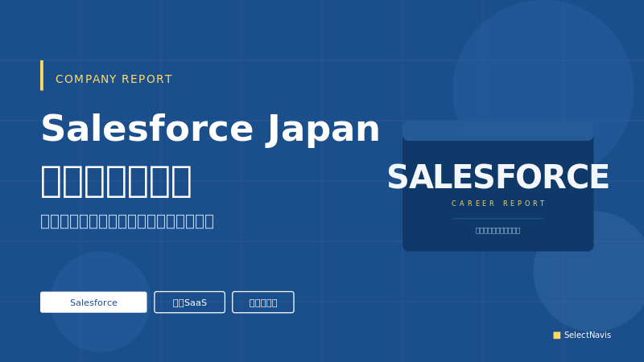Click the SelectNavis brand text
The width and height of the screenshot is (644, 362).
coord(588,335)
